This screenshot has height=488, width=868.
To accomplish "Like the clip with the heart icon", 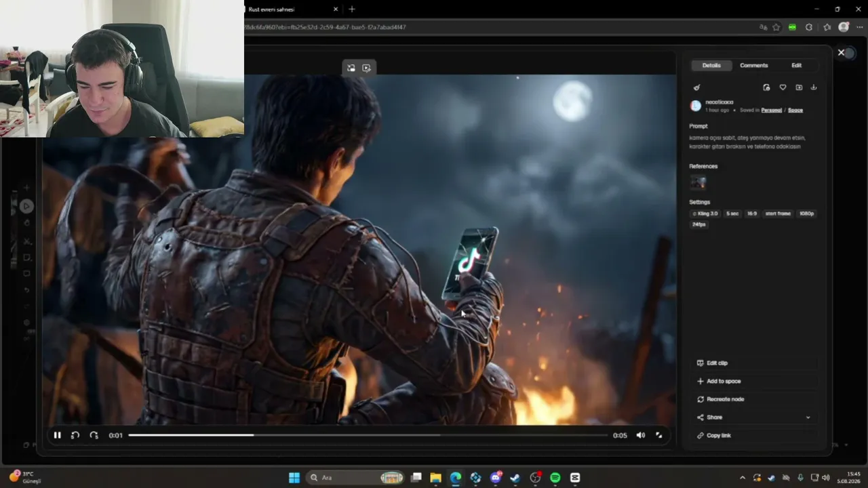I will click(783, 87).
